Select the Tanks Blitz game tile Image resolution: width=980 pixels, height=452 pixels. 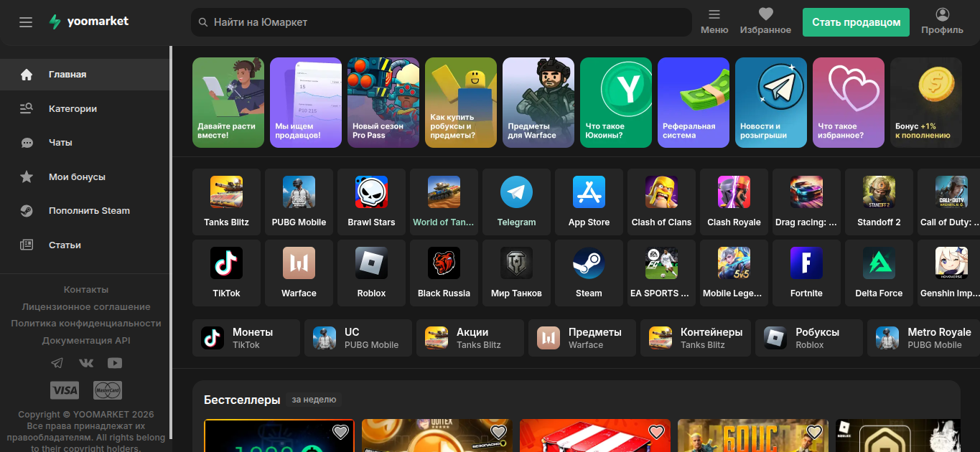(226, 202)
